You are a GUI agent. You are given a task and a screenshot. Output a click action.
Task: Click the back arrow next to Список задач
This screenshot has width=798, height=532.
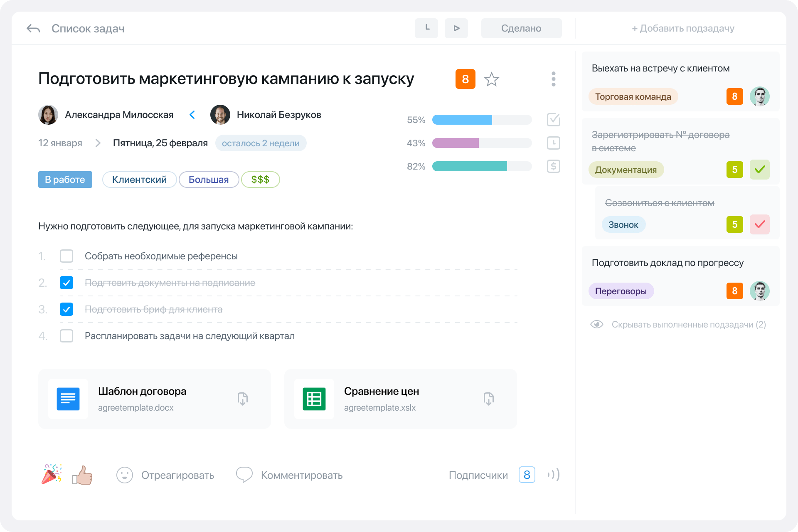click(x=33, y=28)
